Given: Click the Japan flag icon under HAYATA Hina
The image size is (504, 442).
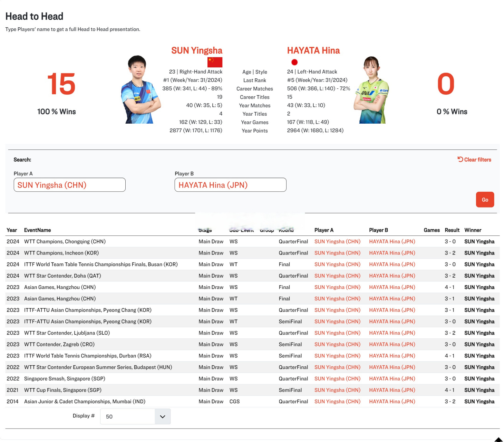Looking at the screenshot, I should (x=294, y=62).
